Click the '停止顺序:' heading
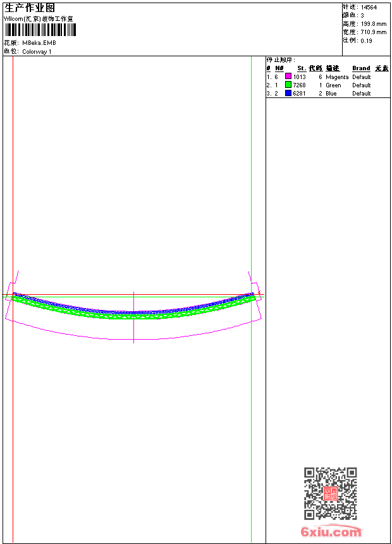Viewport: 392px width, 544px height. pyautogui.click(x=281, y=59)
